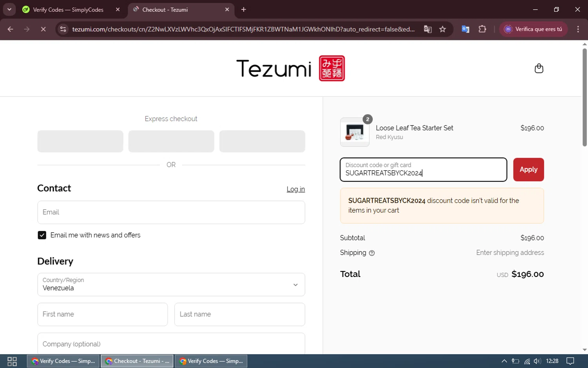Screen dimensions: 588x368
Task: Click the battery power tray icon
Action: pyautogui.click(x=515, y=361)
